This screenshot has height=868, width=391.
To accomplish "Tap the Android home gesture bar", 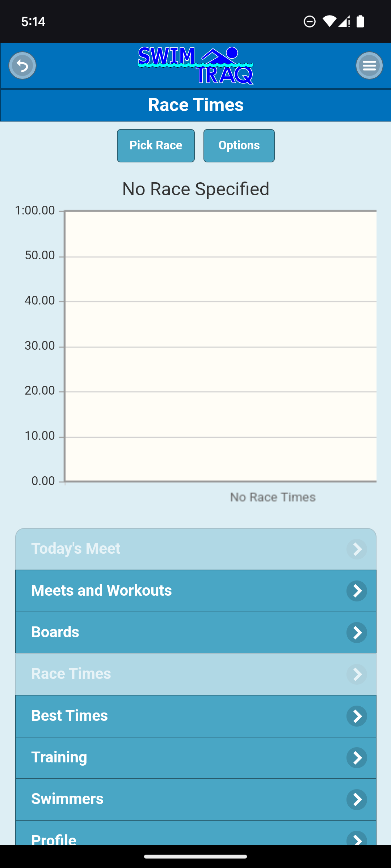I will pos(195,856).
